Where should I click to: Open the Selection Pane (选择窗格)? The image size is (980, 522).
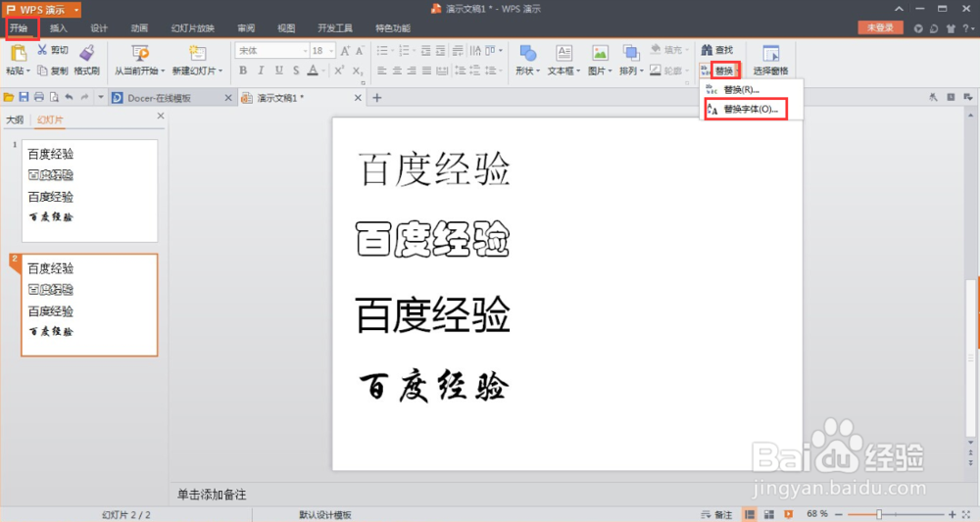770,60
